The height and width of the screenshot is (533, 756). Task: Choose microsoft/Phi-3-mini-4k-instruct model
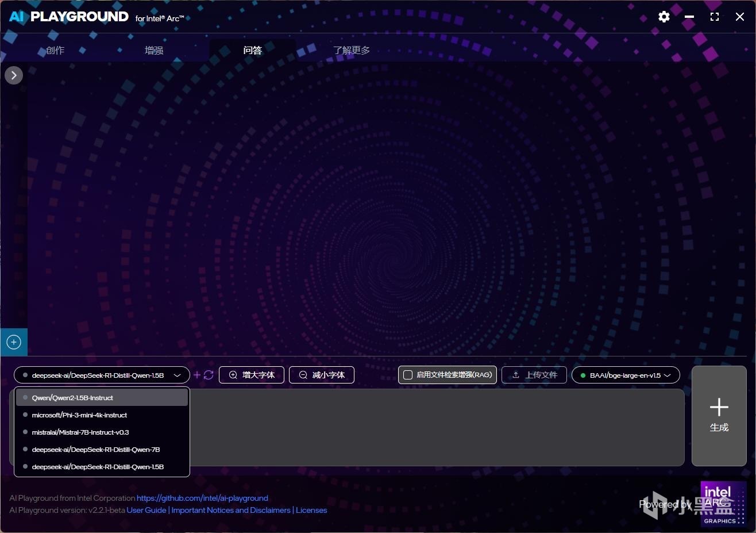102,415
